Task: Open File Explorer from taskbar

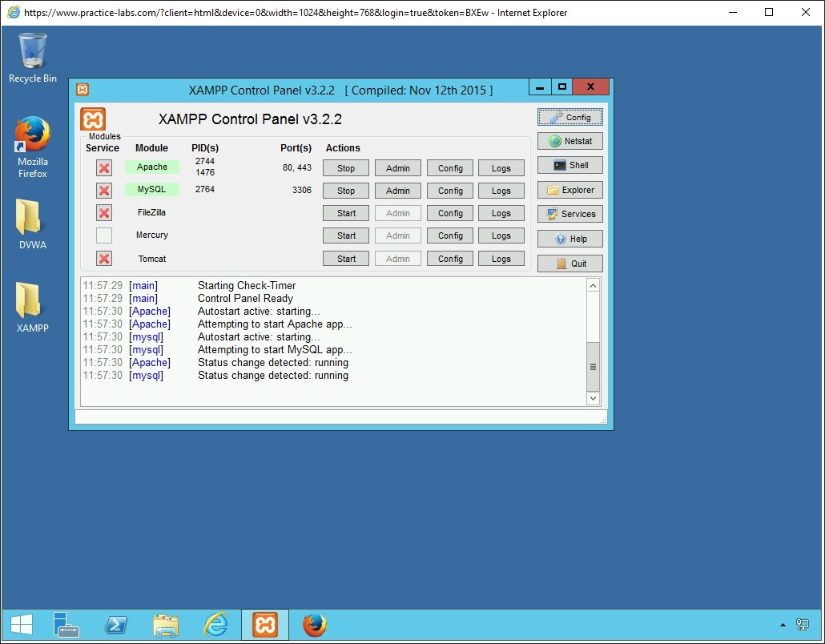Action: point(166,625)
